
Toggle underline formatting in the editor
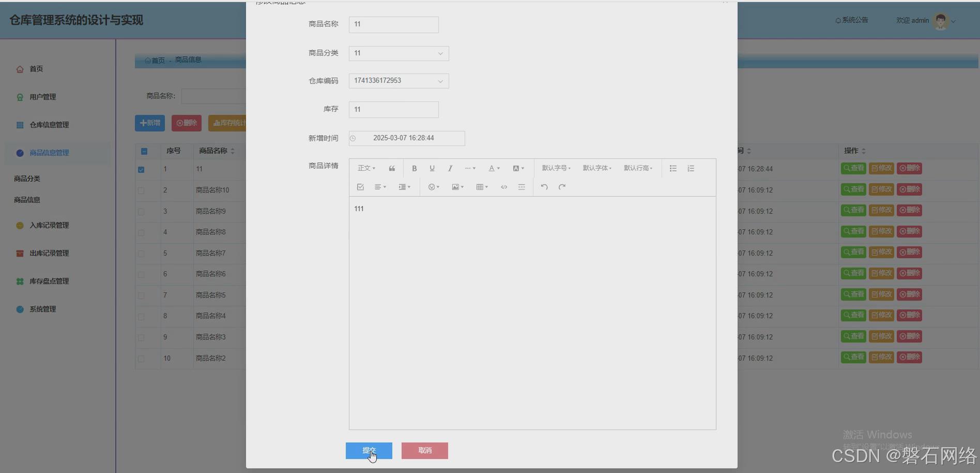[x=432, y=168]
